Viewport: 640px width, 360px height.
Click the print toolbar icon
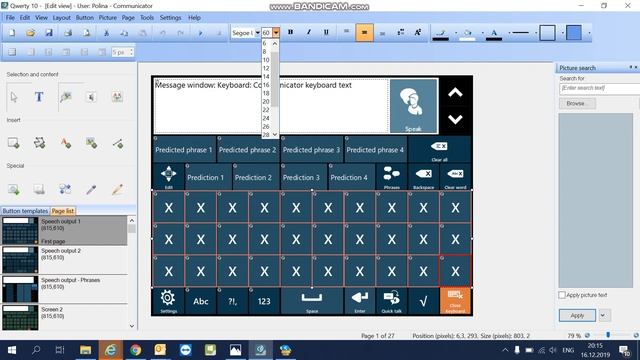(x=68, y=33)
